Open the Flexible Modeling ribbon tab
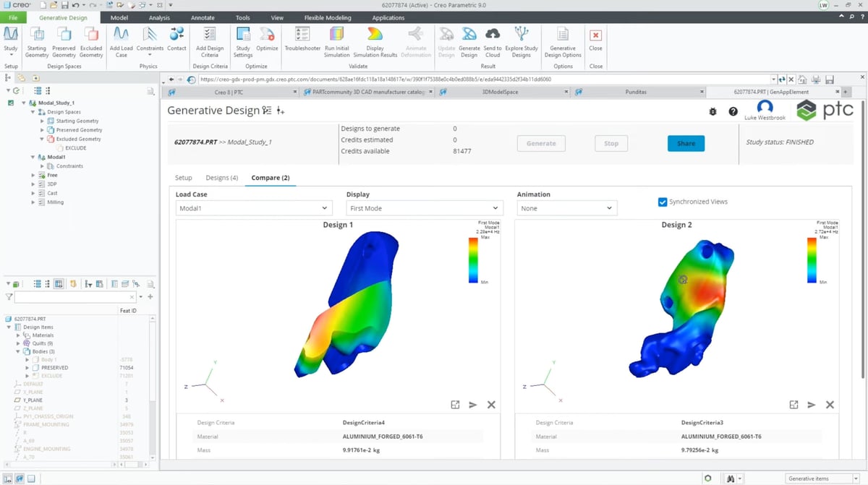 [328, 17]
